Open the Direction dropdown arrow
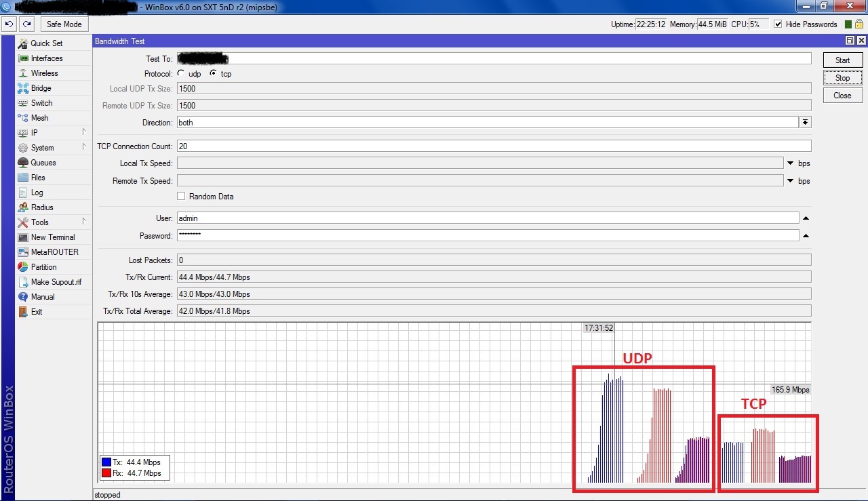Viewport: 868px width, 501px height. 806,123
